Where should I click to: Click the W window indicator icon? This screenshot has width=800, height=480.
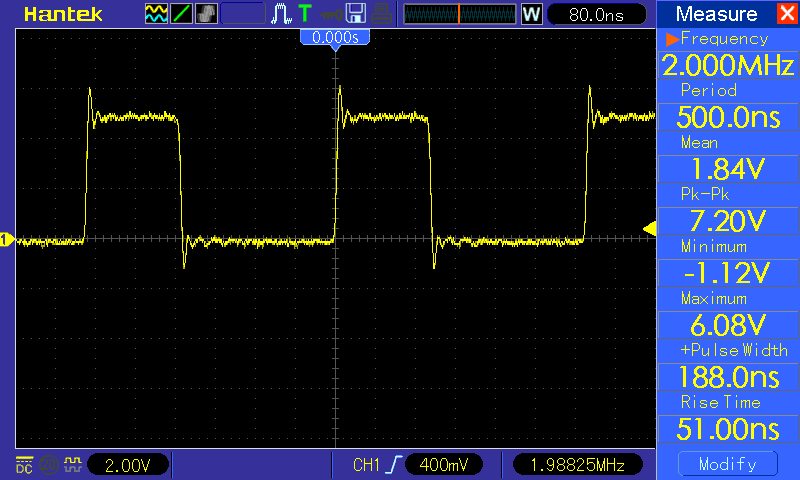(x=531, y=14)
